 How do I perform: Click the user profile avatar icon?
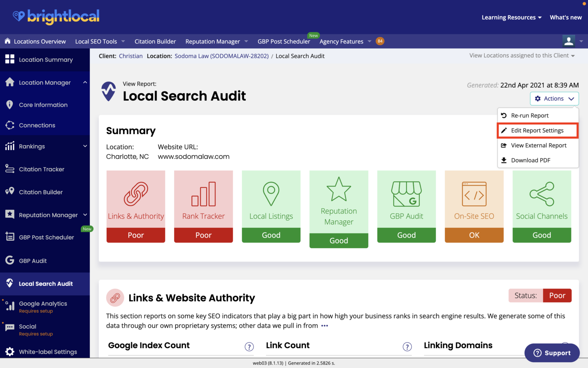click(x=568, y=41)
